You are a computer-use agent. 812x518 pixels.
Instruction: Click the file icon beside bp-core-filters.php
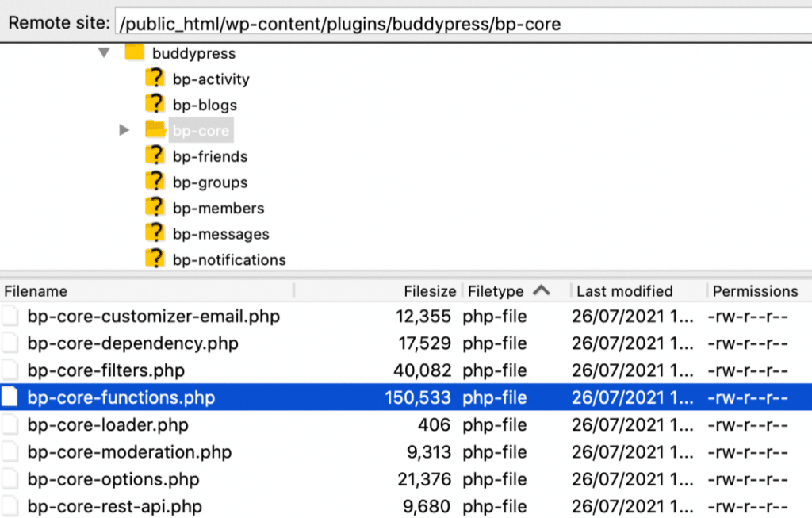(x=12, y=370)
